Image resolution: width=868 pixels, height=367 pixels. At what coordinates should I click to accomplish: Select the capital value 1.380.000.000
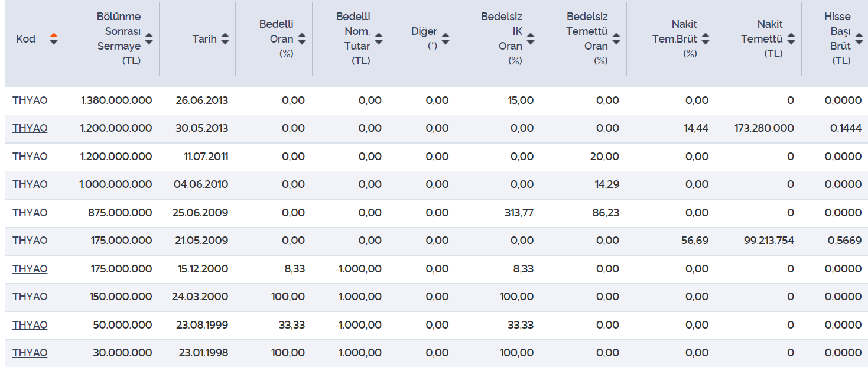116,100
